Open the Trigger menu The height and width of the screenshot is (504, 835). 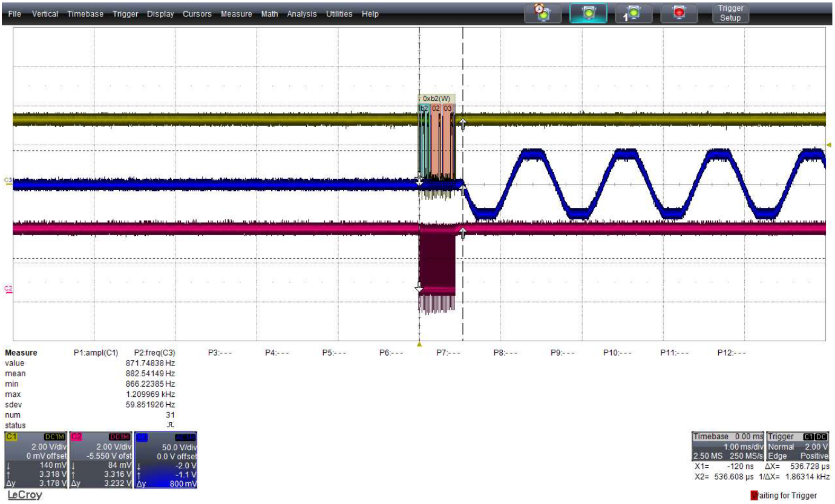tap(125, 14)
